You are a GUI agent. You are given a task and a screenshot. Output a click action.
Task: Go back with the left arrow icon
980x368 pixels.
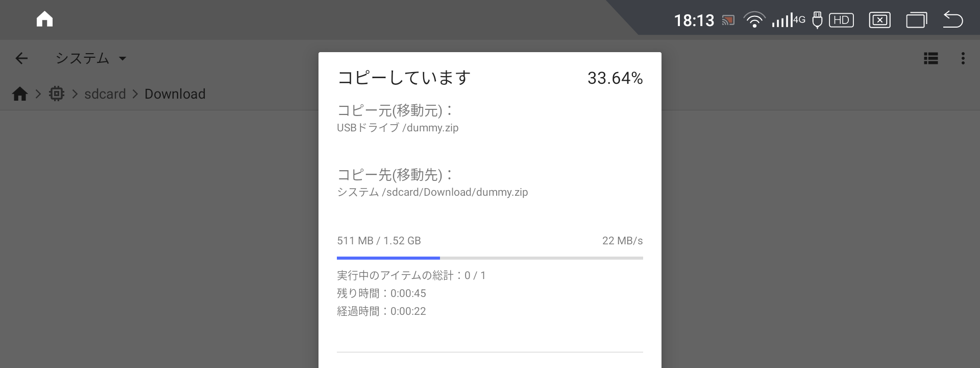pyautogui.click(x=21, y=58)
